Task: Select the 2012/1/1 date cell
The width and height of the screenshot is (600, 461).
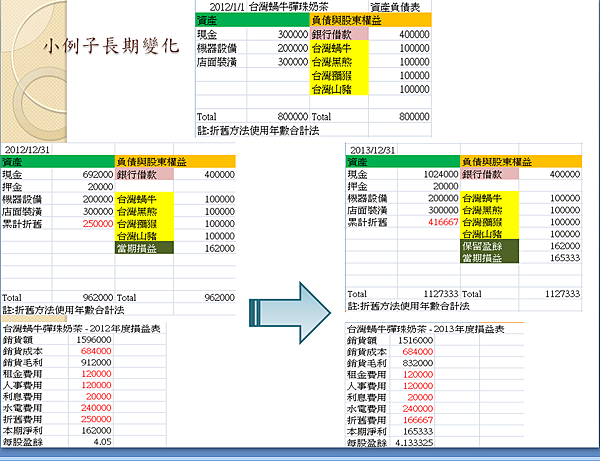Action: coord(227,7)
